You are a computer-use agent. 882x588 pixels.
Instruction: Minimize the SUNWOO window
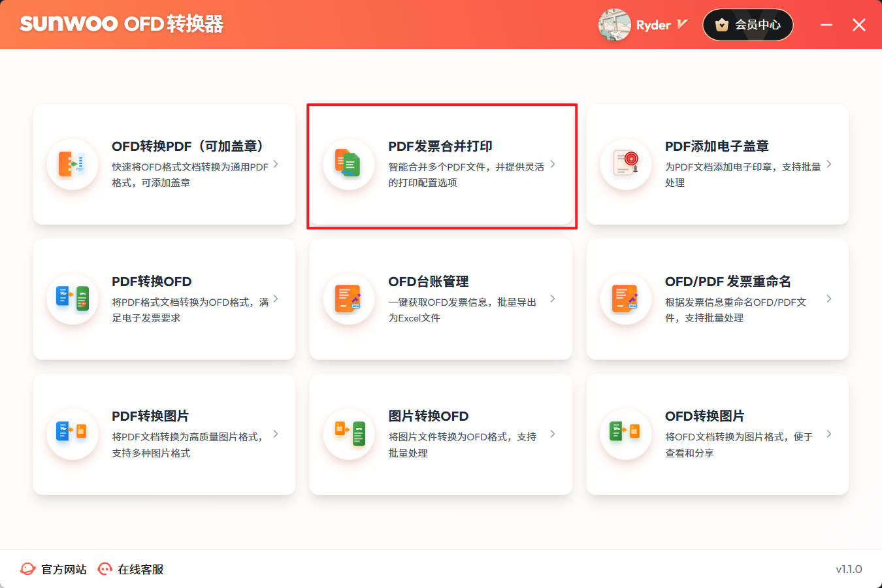pyautogui.click(x=826, y=25)
